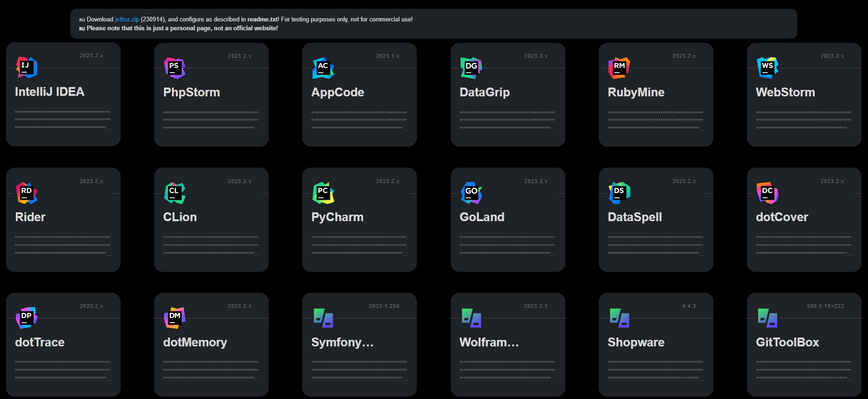Click the Symfony version label 2022.1.256
The height and width of the screenshot is (399, 868).
384,306
